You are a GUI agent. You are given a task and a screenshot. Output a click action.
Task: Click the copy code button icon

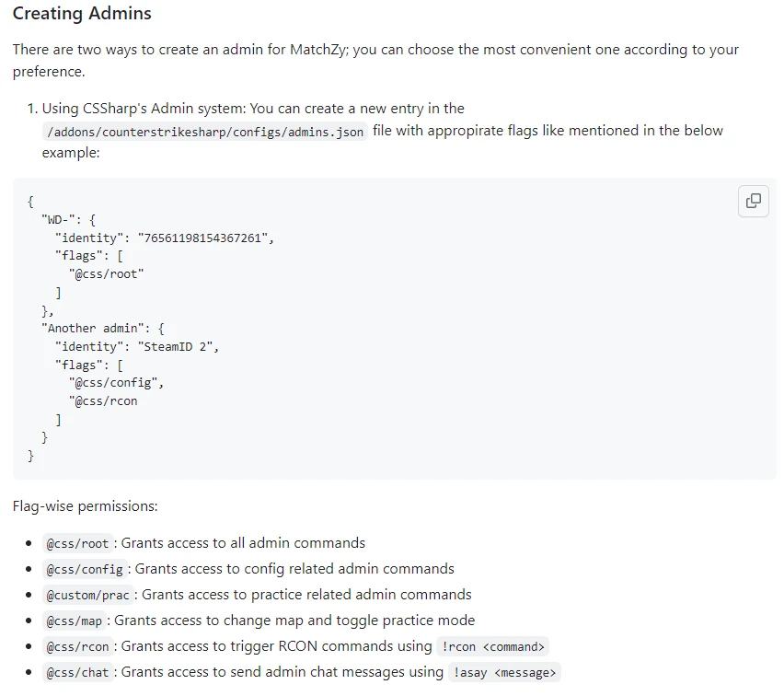coord(753,201)
